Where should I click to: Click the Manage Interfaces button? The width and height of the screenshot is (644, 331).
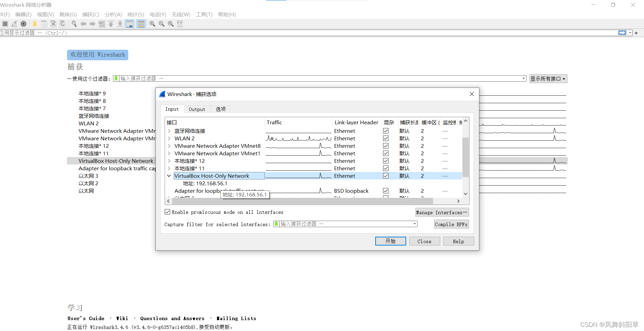[x=442, y=212]
